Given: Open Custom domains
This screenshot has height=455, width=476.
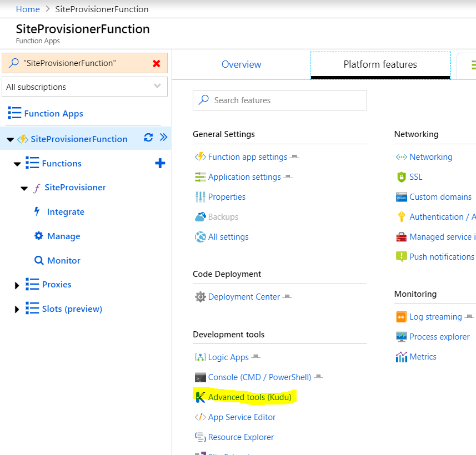Looking at the screenshot, I should (x=440, y=197).
